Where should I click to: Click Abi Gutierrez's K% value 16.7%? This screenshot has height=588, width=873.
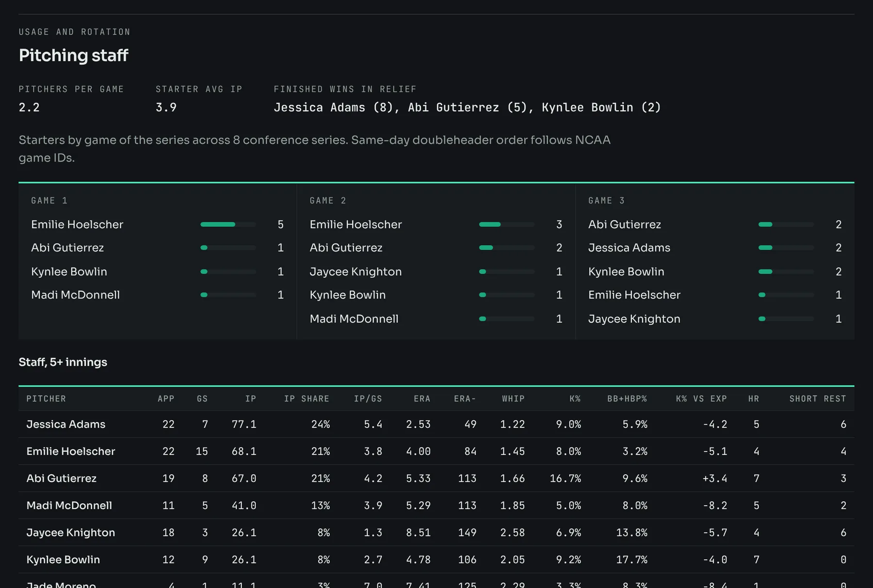565,478
